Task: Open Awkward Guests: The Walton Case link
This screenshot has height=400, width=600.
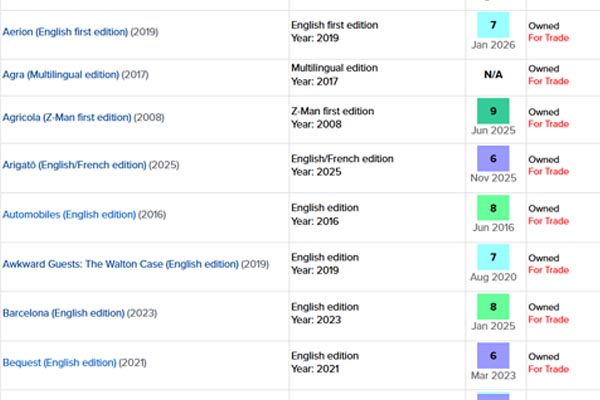Action: coord(121,264)
